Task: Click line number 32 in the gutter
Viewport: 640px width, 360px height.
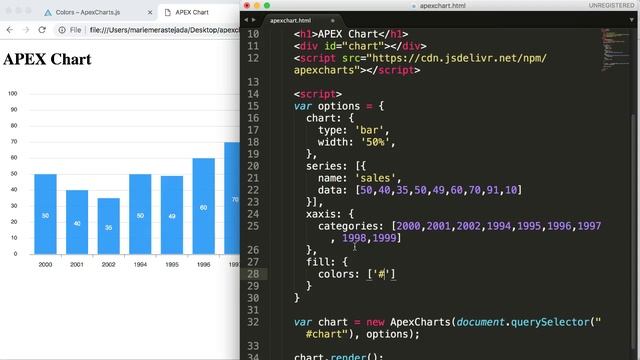Action: click(x=253, y=322)
